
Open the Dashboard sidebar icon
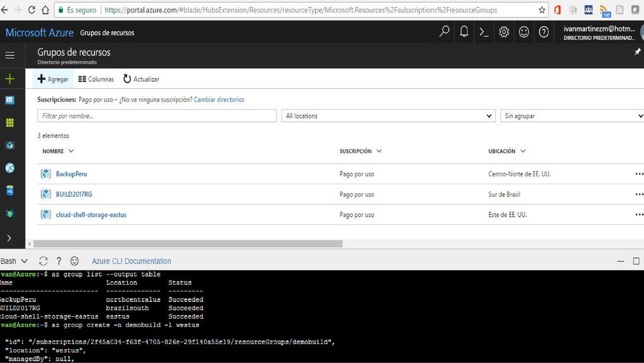tap(10, 100)
